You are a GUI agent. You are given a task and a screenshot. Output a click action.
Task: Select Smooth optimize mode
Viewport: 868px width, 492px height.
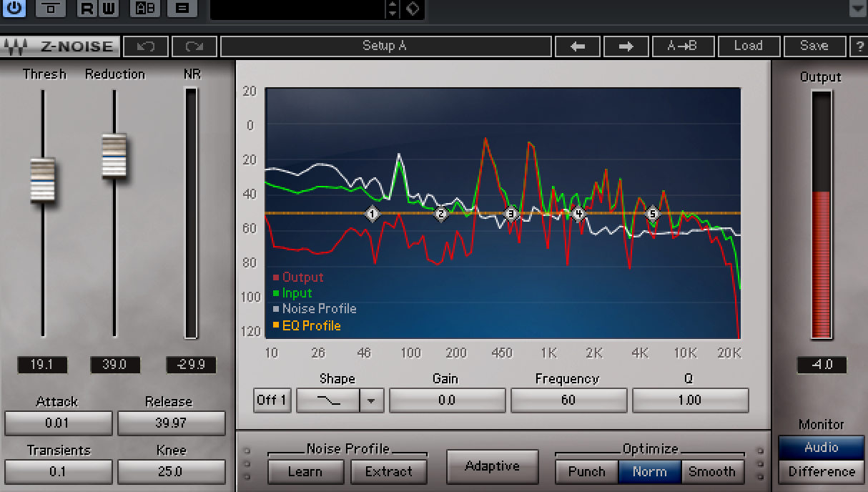tap(712, 471)
